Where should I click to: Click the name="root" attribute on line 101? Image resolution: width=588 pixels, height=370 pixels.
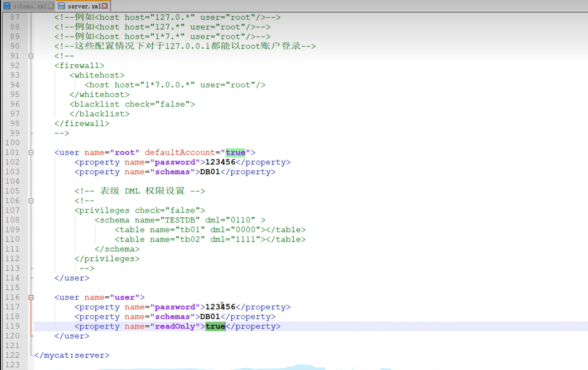[112, 152]
